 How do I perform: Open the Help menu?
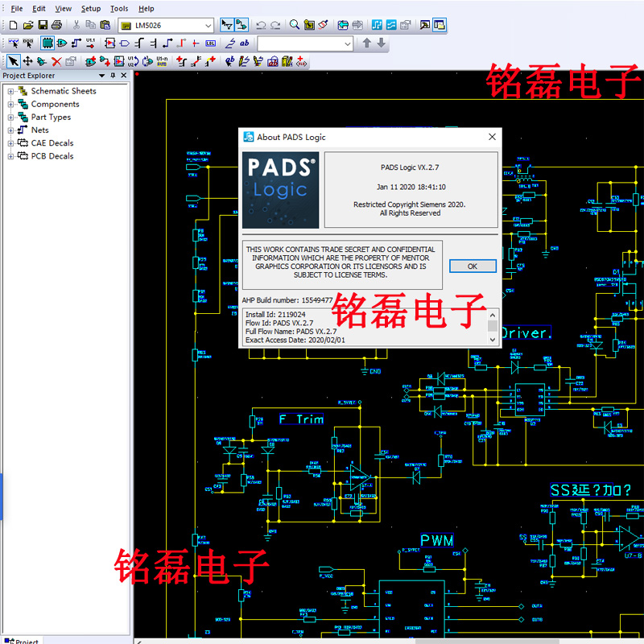pyautogui.click(x=147, y=9)
